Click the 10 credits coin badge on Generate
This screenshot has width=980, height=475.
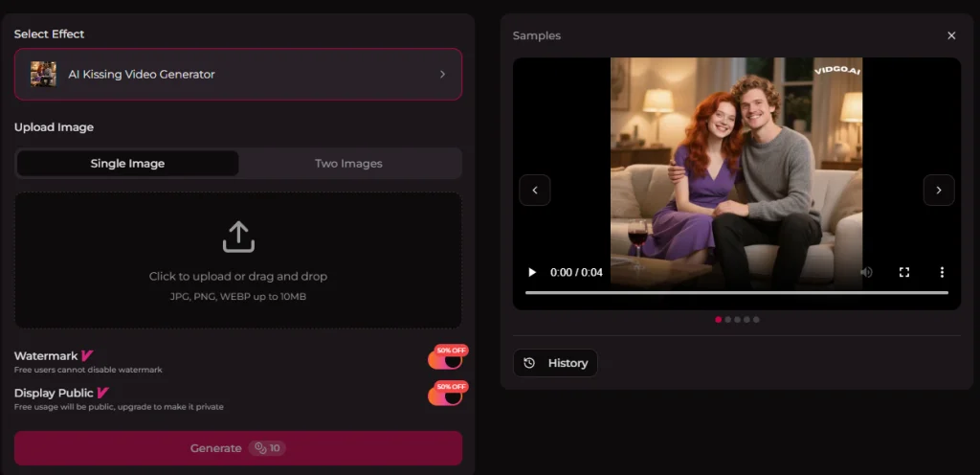pyautogui.click(x=268, y=448)
